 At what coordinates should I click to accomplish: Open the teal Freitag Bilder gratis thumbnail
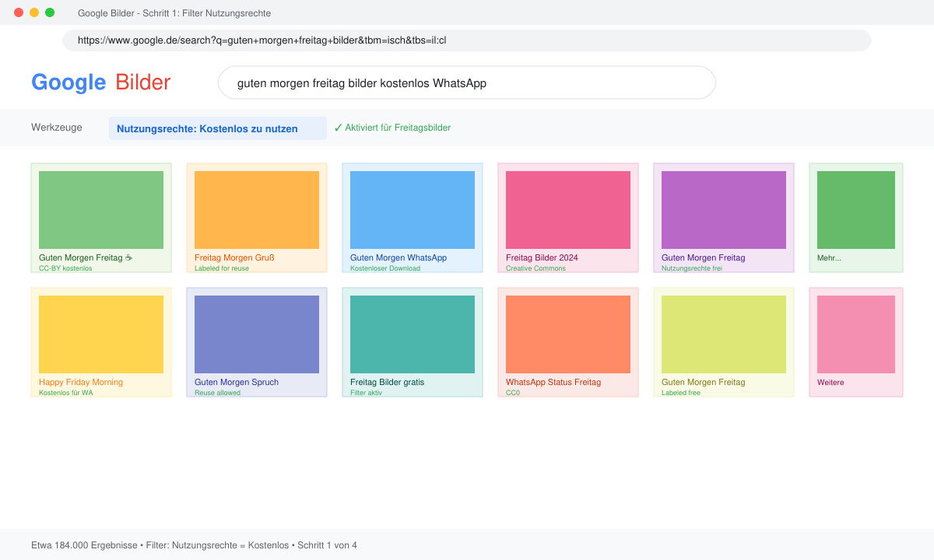(x=413, y=334)
